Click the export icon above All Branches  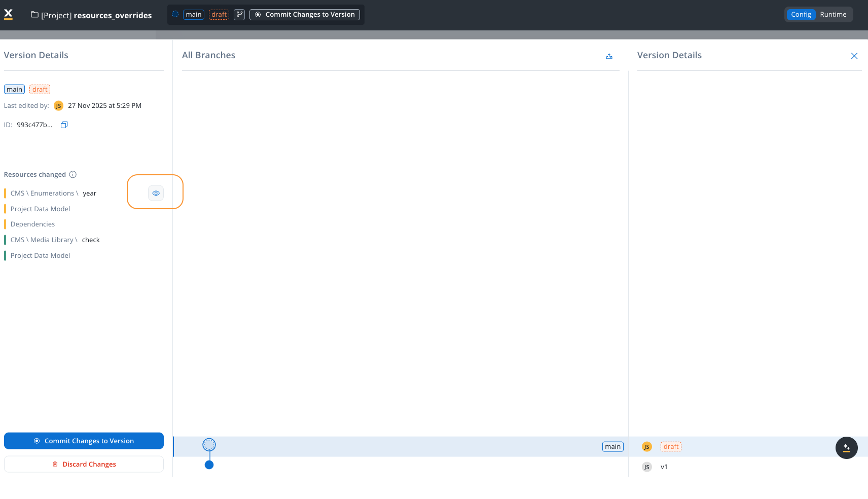[609, 56]
